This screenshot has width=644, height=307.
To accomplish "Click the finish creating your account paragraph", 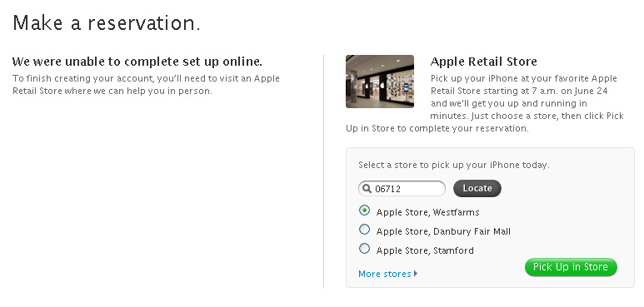I will pyautogui.click(x=147, y=84).
